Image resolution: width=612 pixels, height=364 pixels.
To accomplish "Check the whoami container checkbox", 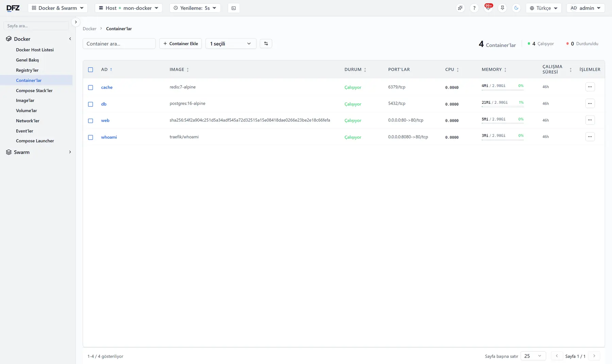I will tap(90, 137).
